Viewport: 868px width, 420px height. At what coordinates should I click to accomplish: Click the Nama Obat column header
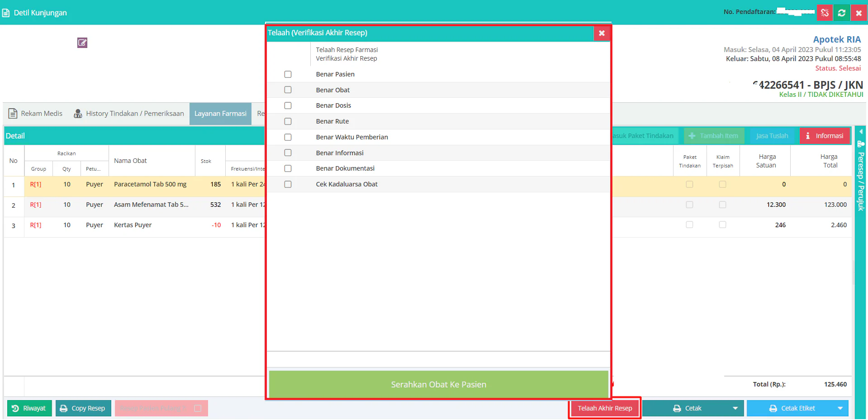(152, 161)
